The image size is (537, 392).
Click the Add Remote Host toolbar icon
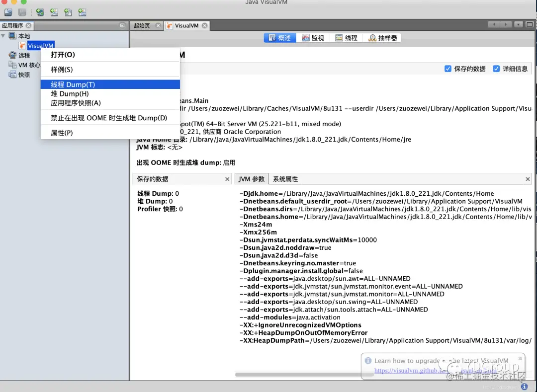[x=40, y=12]
